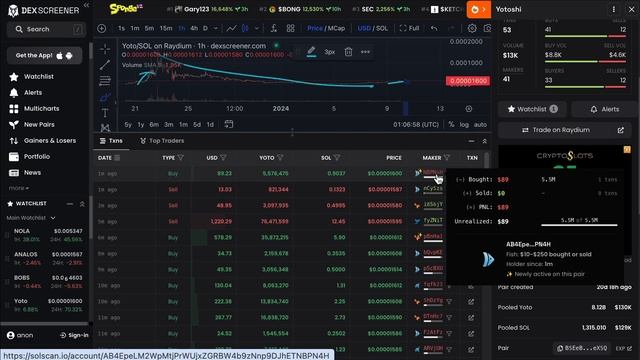
Task: Toggle the log scale option
Action: (x=464, y=124)
